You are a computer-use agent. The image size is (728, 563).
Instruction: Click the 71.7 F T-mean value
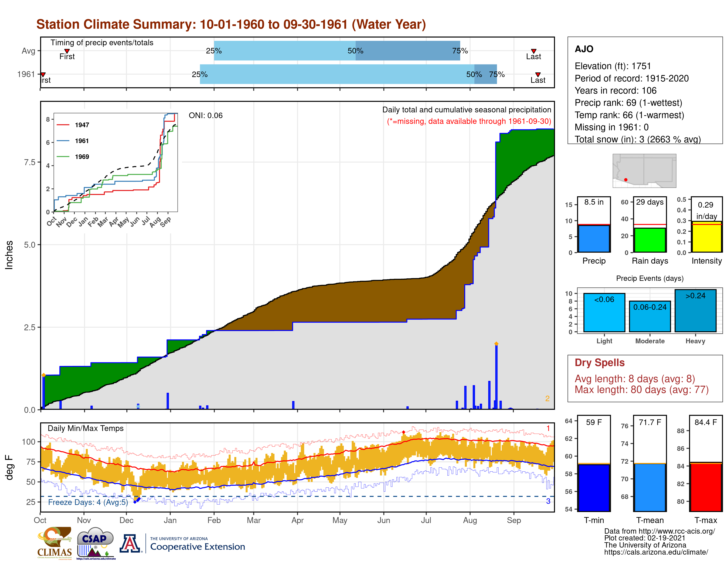[x=650, y=422]
